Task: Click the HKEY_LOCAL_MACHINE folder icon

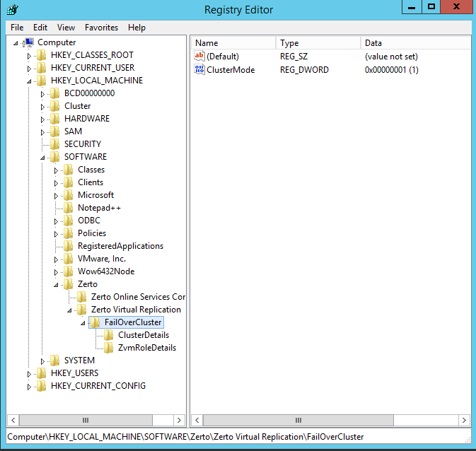Action: point(41,81)
